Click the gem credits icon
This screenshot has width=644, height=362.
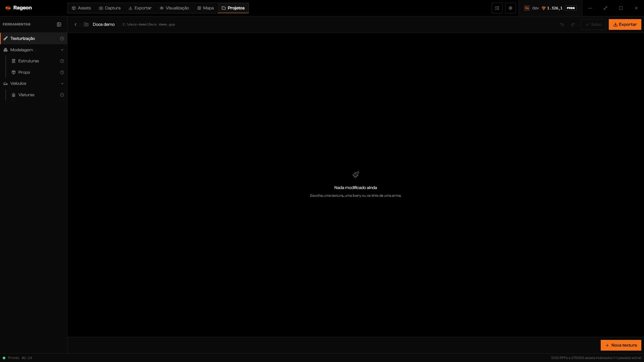pyautogui.click(x=544, y=8)
